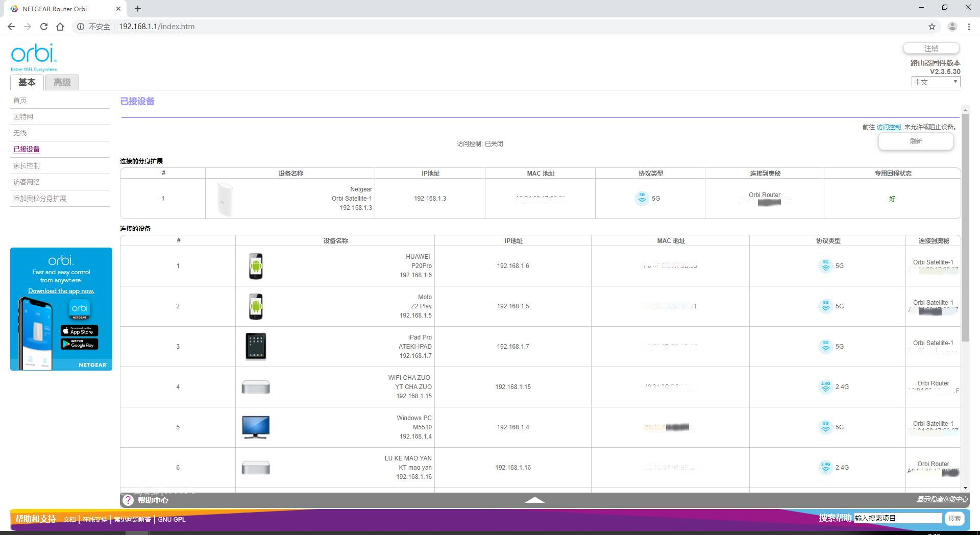Click the help center question mark icon
This screenshot has width=980, height=535.
128,500
